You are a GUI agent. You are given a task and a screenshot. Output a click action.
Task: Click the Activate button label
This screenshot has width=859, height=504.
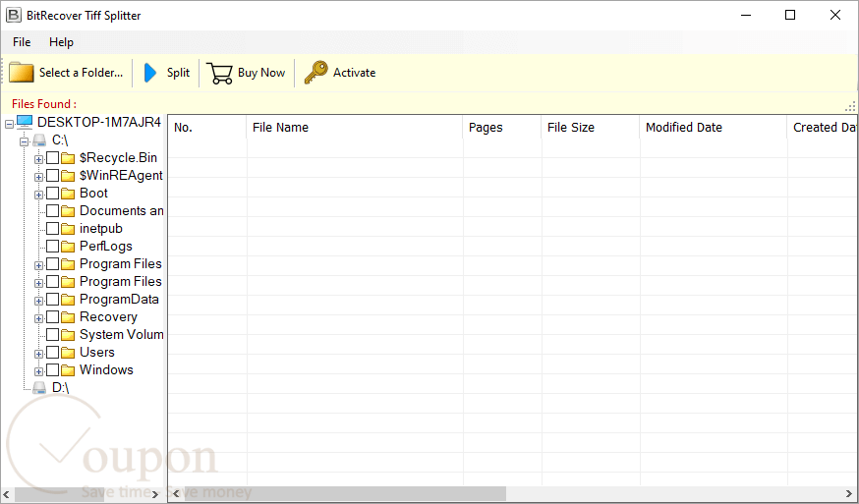(x=355, y=73)
